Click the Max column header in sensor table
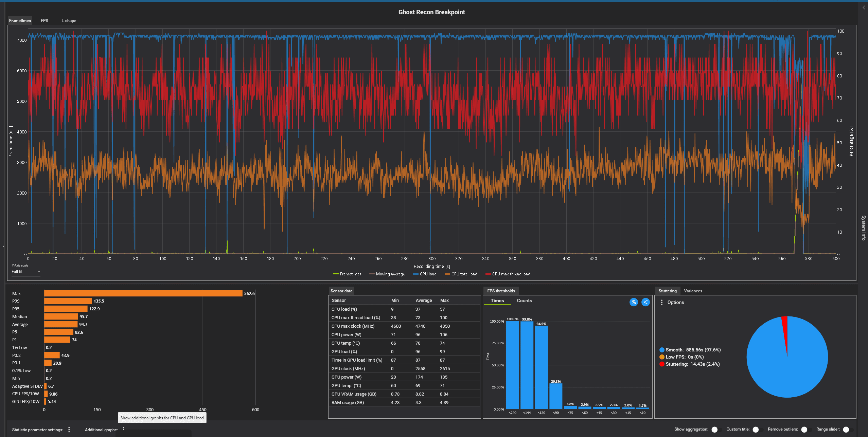868x437 pixels. 444,301
